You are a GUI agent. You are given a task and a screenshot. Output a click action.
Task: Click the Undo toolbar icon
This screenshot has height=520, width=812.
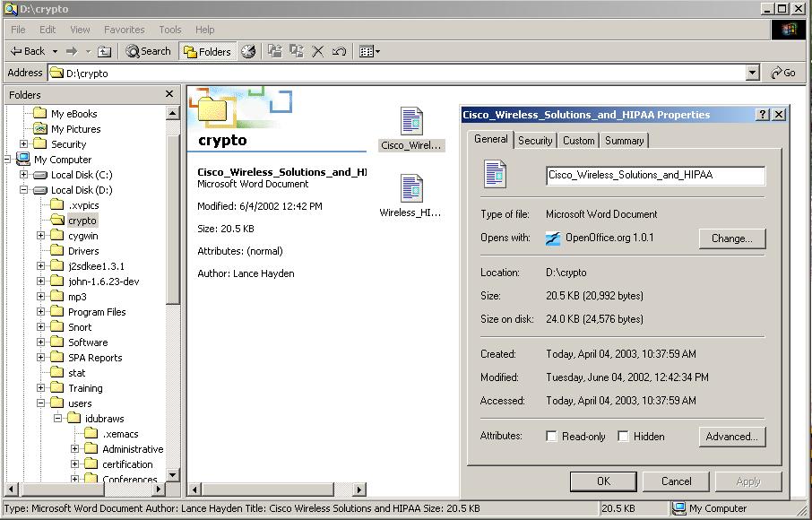click(339, 51)
